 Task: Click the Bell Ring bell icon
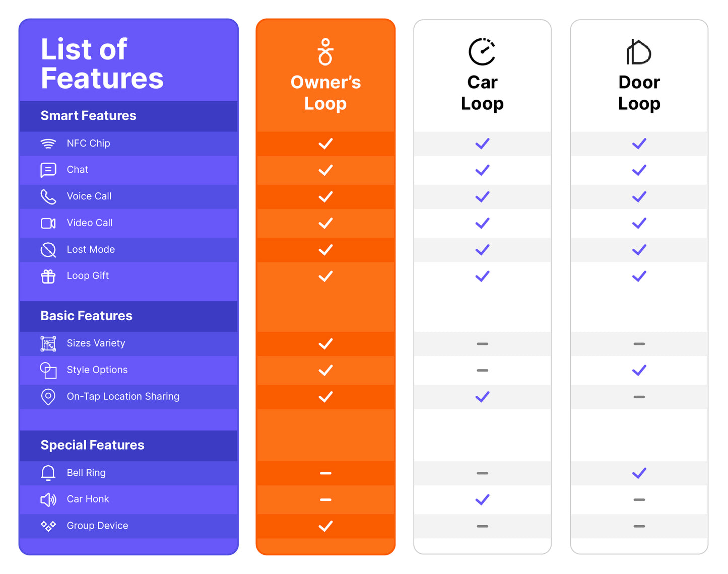[48, 473]
